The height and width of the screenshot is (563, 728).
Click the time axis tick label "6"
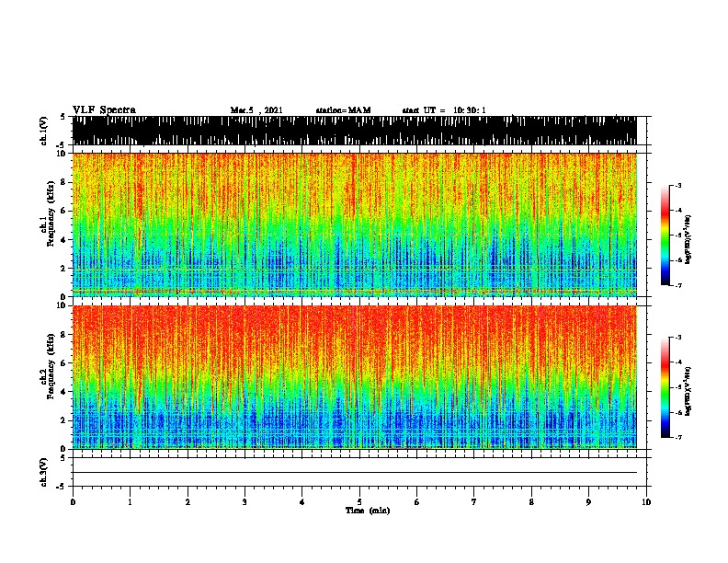pos(417,502)
